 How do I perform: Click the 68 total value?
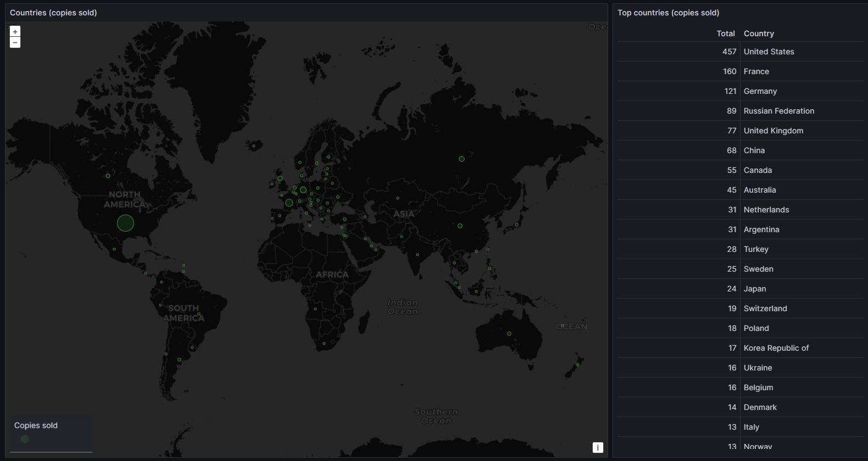(731, 150)
